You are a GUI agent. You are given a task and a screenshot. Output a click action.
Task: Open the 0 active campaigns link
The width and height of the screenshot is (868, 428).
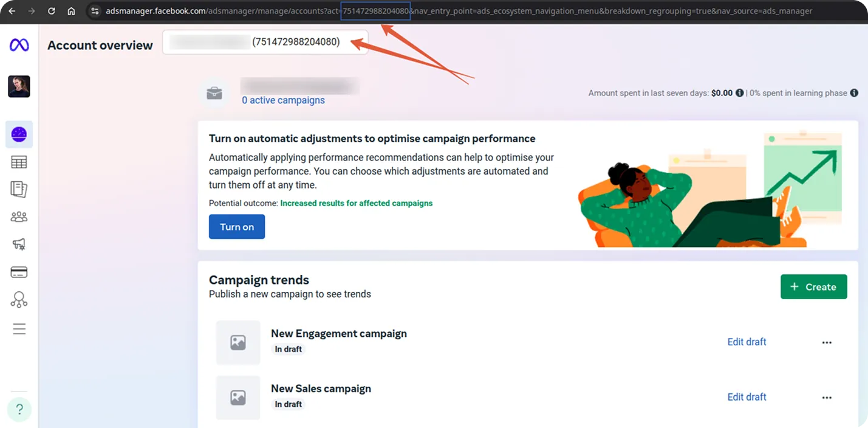[x=283, y=100]
